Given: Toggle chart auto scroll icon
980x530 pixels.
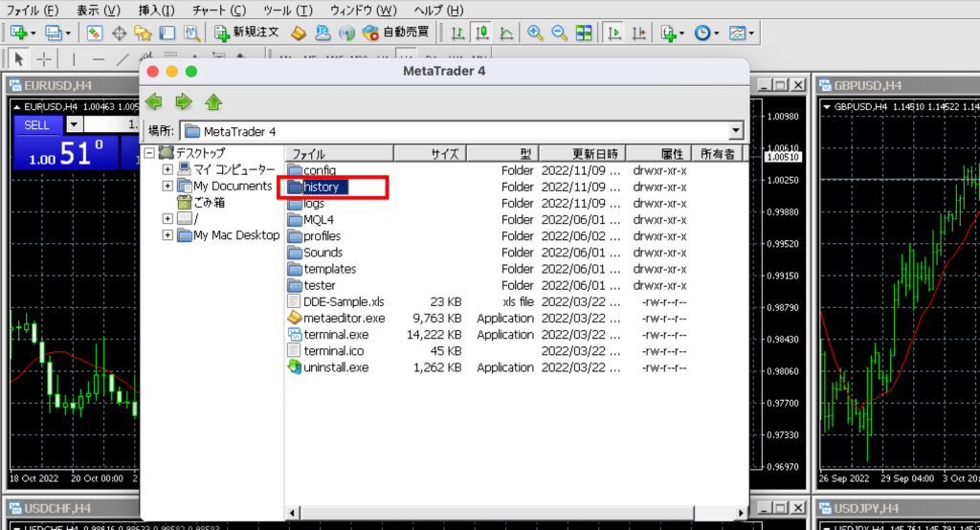Looking at the screenshot, I should 613,33.
